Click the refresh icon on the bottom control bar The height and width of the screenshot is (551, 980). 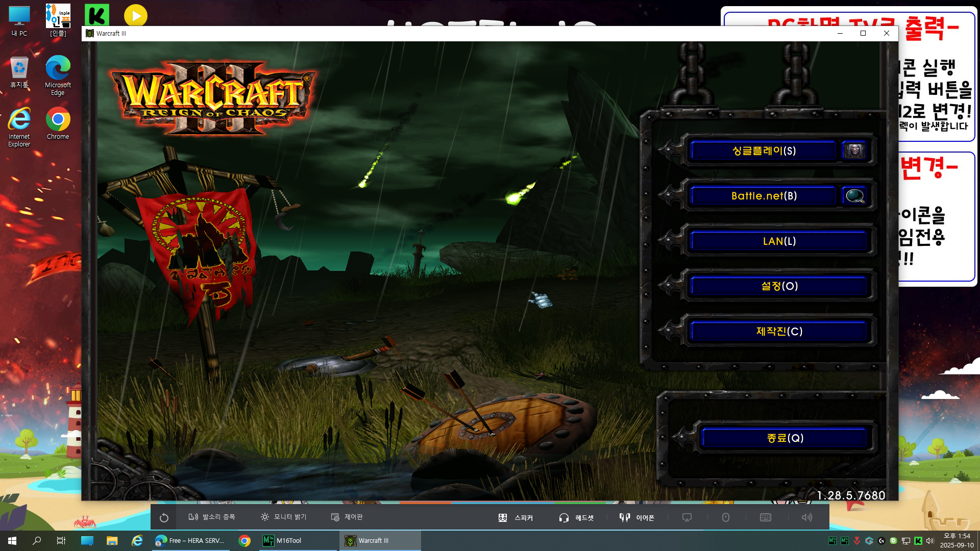pos(164,518)
